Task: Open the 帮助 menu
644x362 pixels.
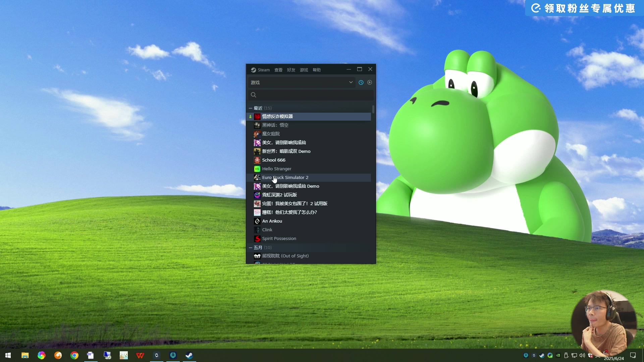Action: [317, 70]
